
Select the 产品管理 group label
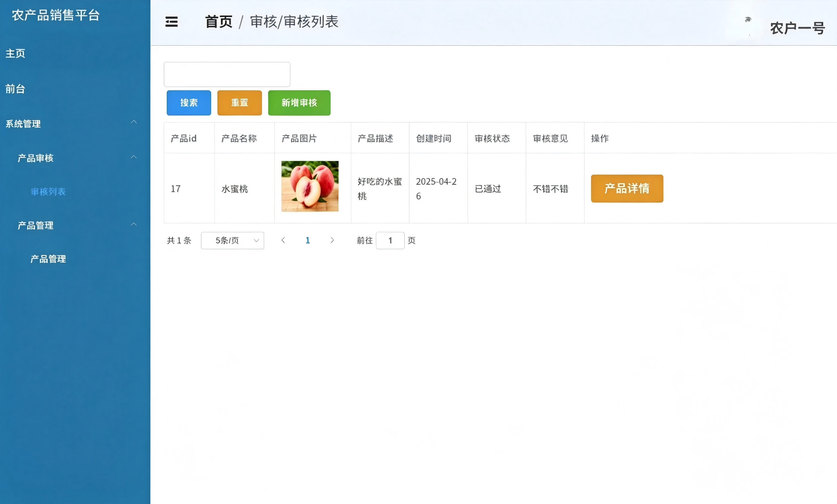click(36, 225)
